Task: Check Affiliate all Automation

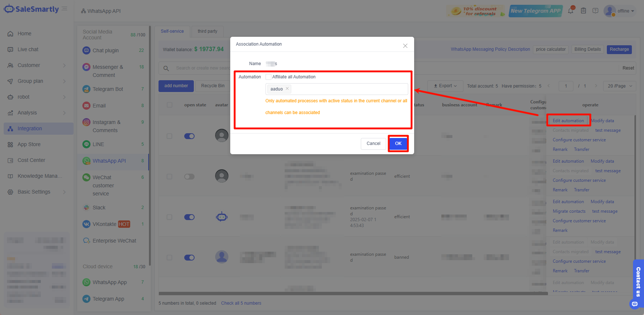Action: tap(268, 77)
